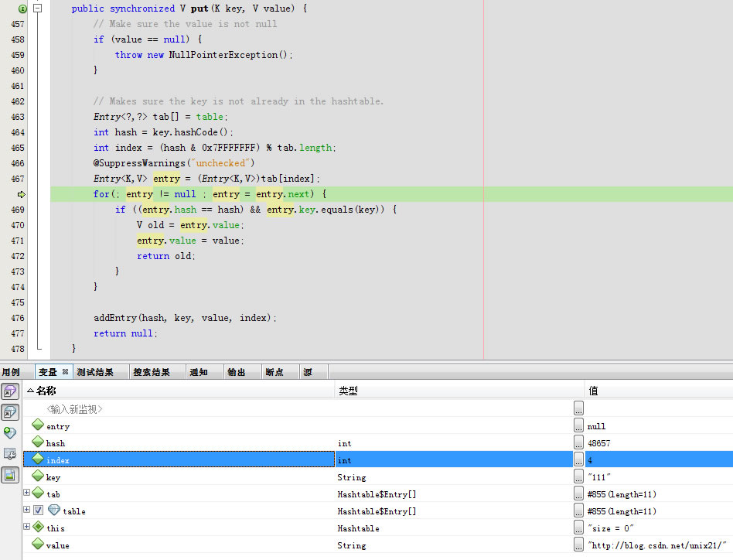
Task: Click the create new watch icon
Action: click(x=10, y=433)
